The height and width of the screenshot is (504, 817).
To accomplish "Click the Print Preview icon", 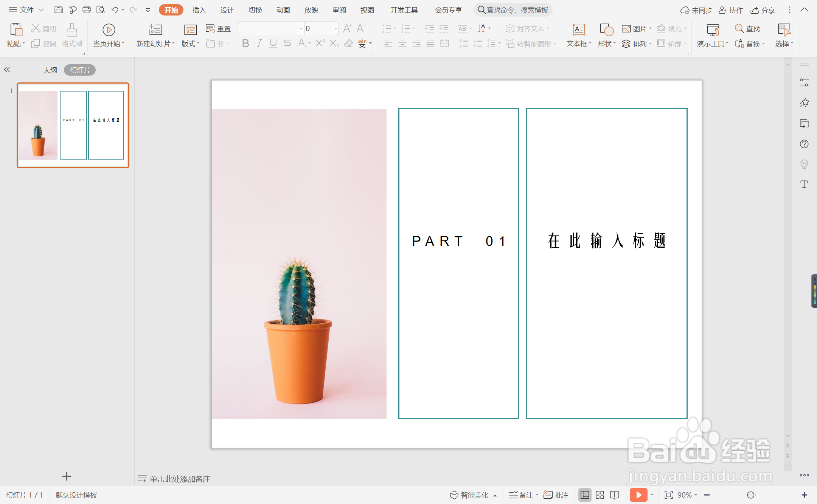I will point(101,10).
